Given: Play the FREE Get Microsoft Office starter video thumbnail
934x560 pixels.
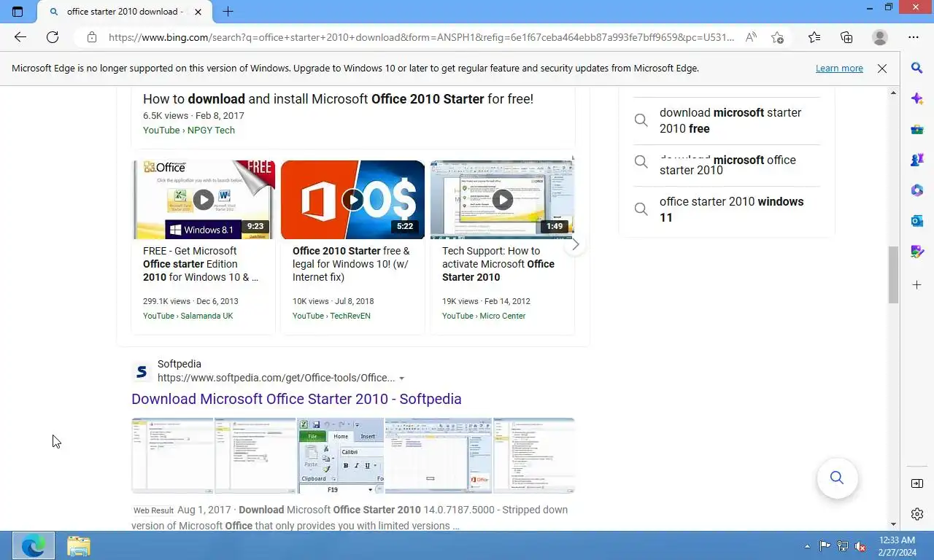Looking at the screenshot, I should (x=204, y=200).
